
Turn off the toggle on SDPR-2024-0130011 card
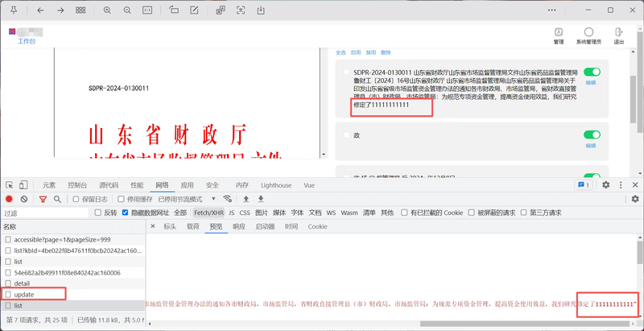(x=592, y=72)
